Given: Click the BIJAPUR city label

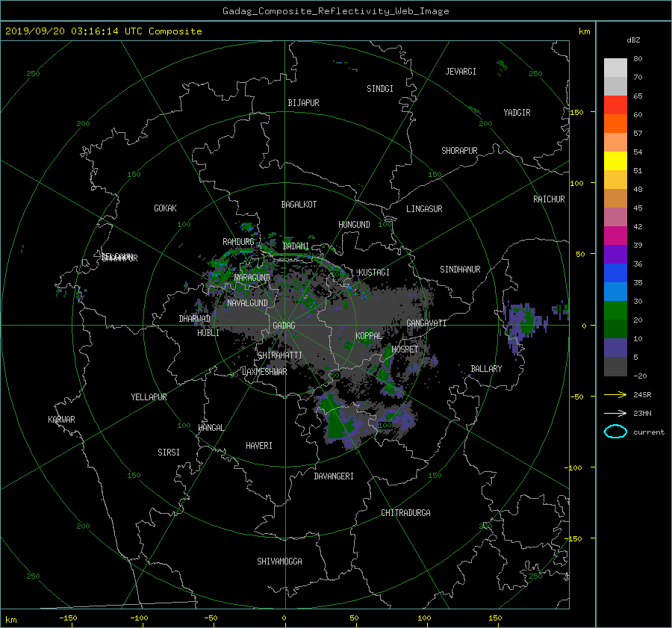Looking at the screenshot, I should click(303, 103).
